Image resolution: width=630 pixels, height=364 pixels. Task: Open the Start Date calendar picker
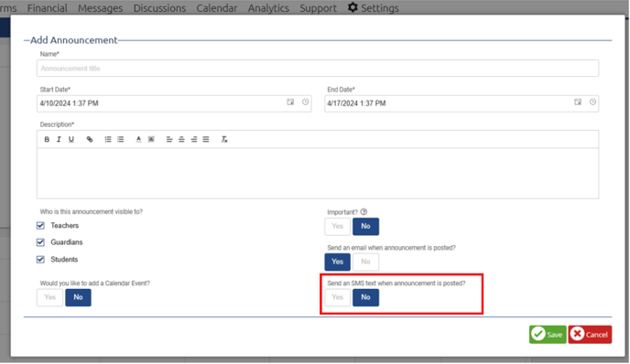point(290,102)
